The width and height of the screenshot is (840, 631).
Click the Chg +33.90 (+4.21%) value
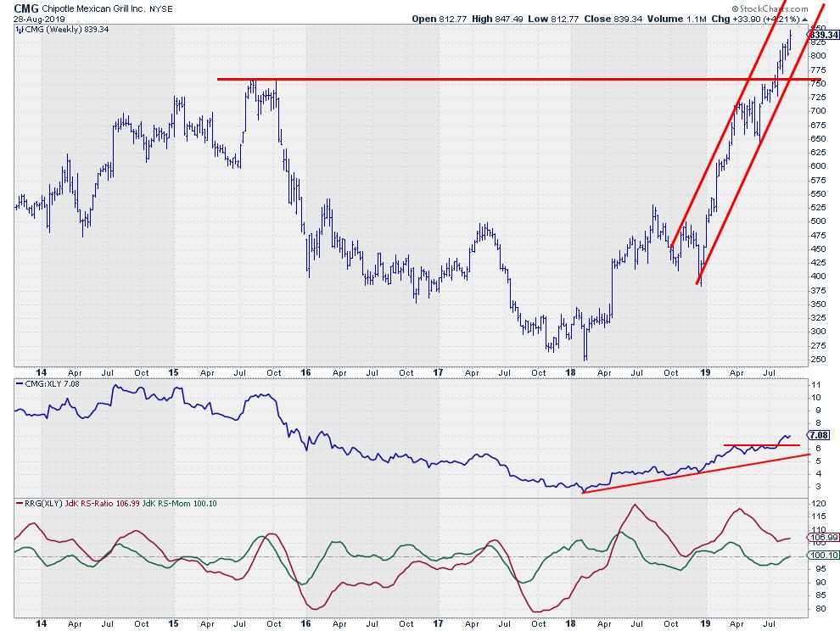[755, 19]
